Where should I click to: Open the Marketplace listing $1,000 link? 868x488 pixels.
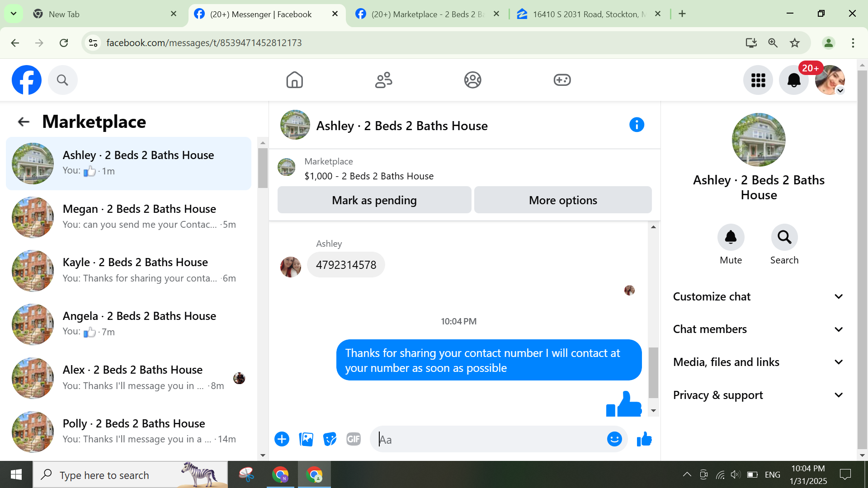(x=369, y=176)
